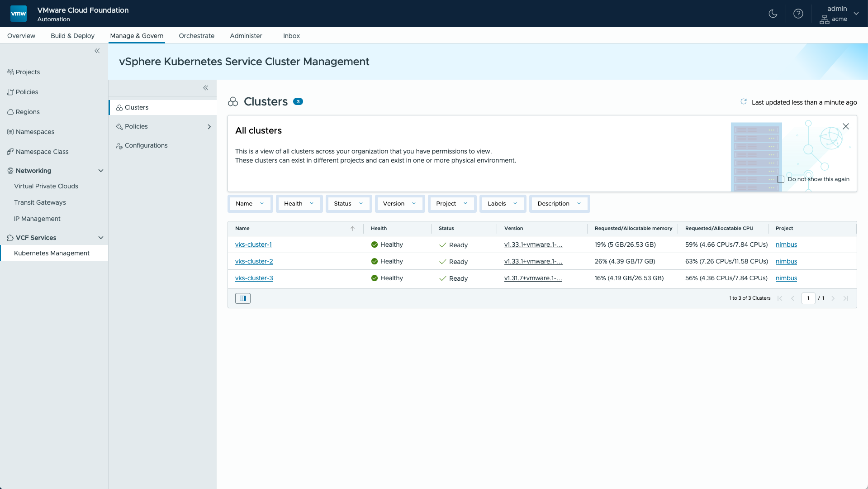Image resolution: width=868 pixels, height=489 pixels.
Task: Select the Manage & Govern tab
Action: click(x=137, y=36)
